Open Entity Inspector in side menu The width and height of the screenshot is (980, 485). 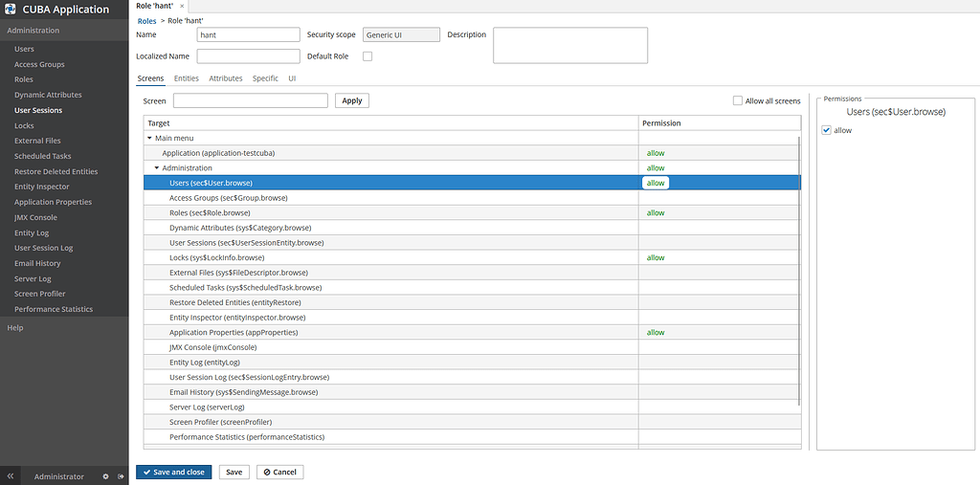pyautogui.click(x=42, y=187)
